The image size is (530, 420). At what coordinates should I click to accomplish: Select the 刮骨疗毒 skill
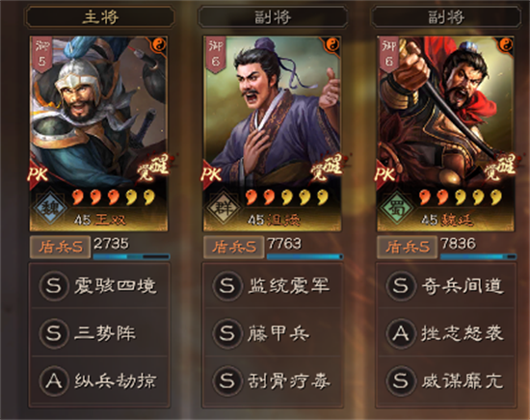click(x=273, y=381)
